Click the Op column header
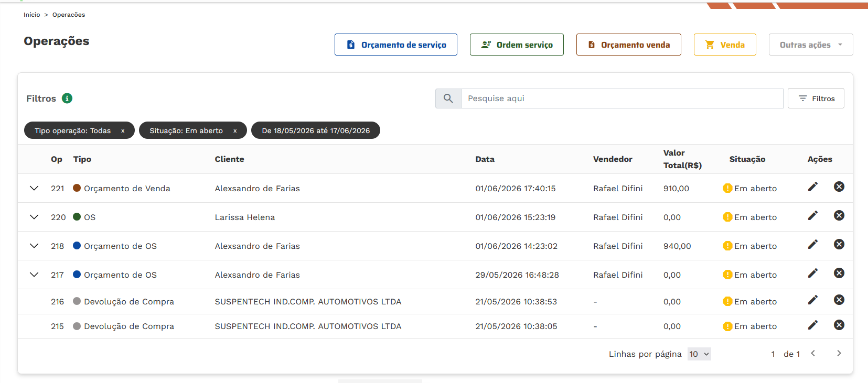The width and height of the screenshot is (868, 383). click(x=57, y=159)
